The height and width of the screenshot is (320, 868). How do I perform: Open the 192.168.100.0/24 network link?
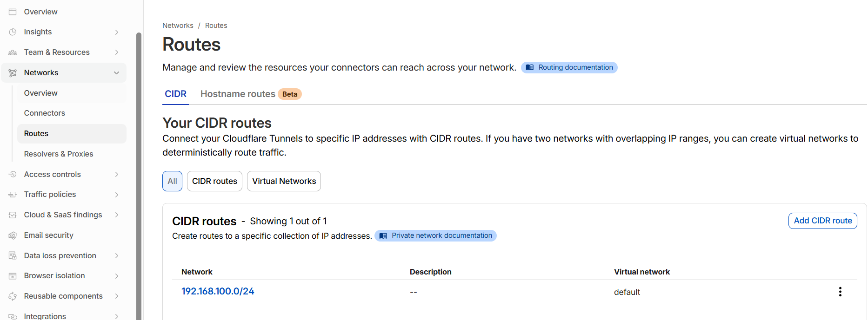218,292
